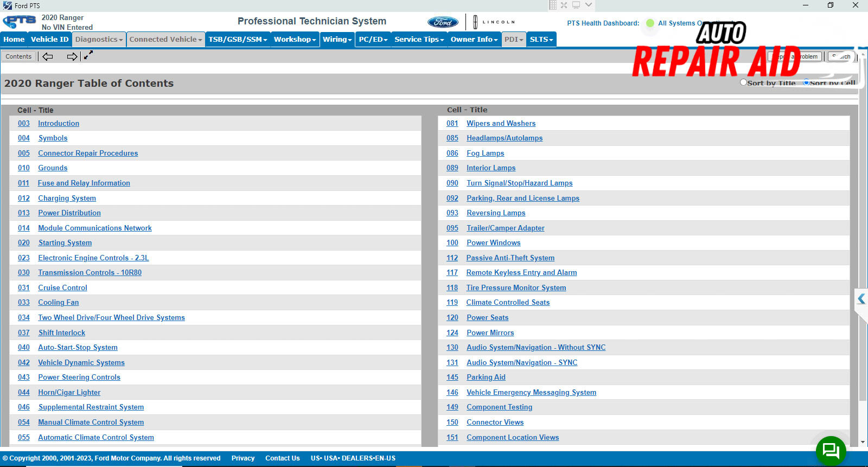Image resolution: width=868 pixels, height=467 pixels.
Task: Open Electronic Engine Controls - 2.3L
Action: coord(93,258)
